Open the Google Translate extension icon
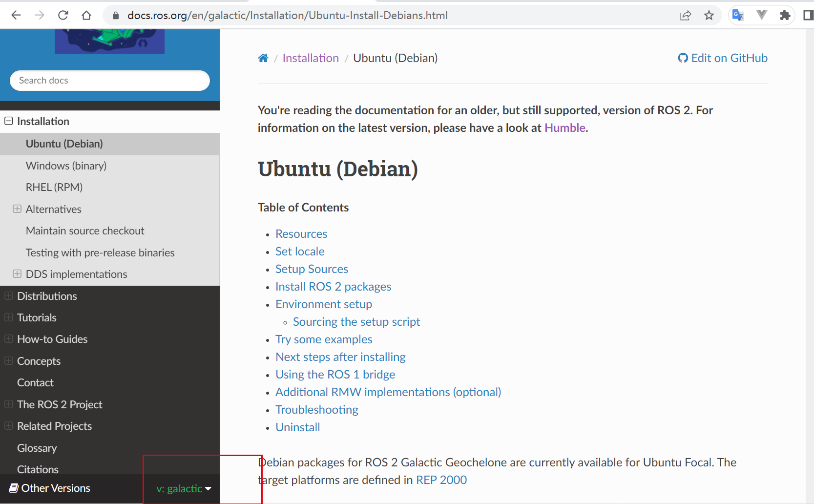814x504 pixels. 738,15
